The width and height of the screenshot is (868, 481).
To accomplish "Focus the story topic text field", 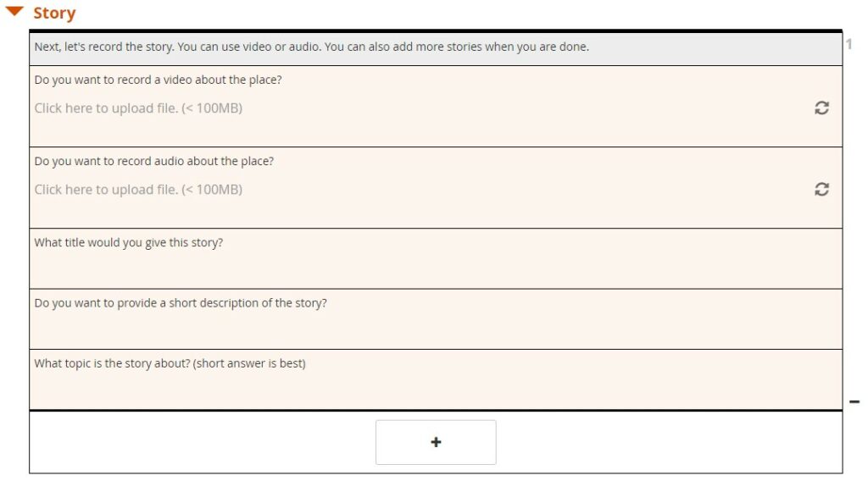I will (436, 390).
